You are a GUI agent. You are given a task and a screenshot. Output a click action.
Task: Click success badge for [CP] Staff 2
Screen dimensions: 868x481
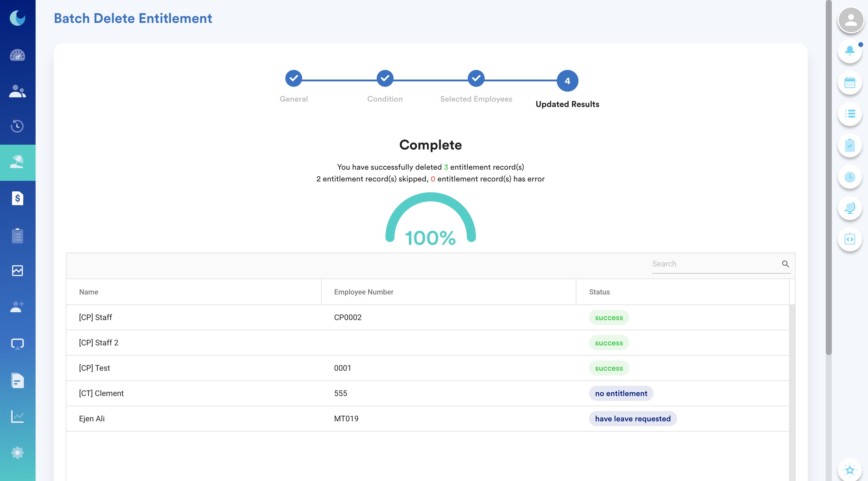coord(609,343)
